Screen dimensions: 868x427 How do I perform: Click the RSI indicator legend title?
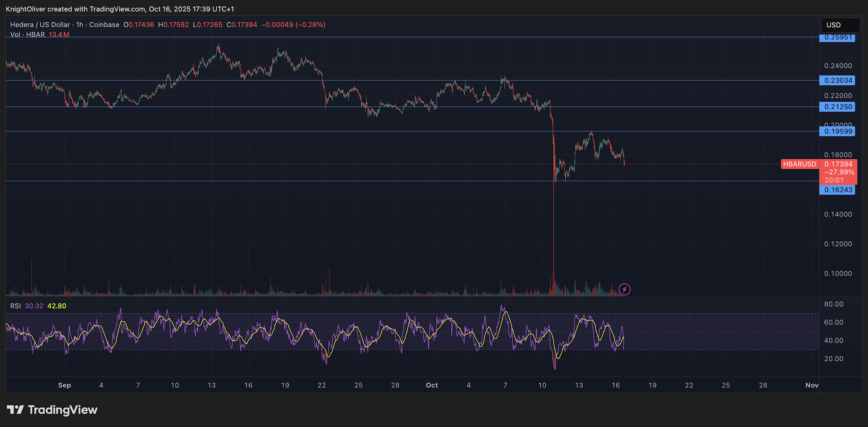point(15,306)
